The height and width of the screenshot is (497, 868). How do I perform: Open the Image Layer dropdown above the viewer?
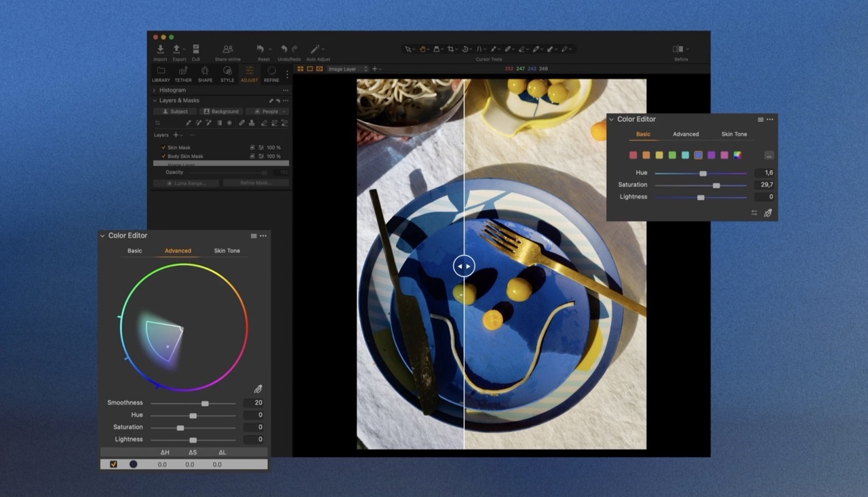pos(347,69)
